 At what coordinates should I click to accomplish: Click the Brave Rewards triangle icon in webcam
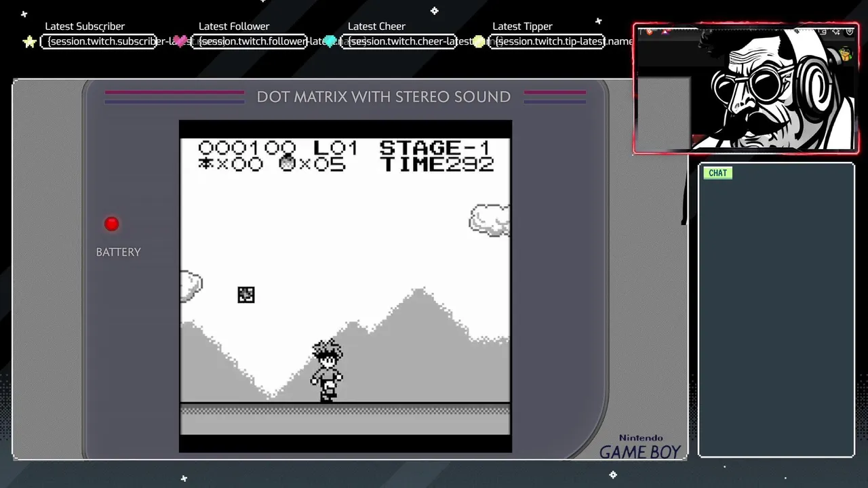pos(665,31)
